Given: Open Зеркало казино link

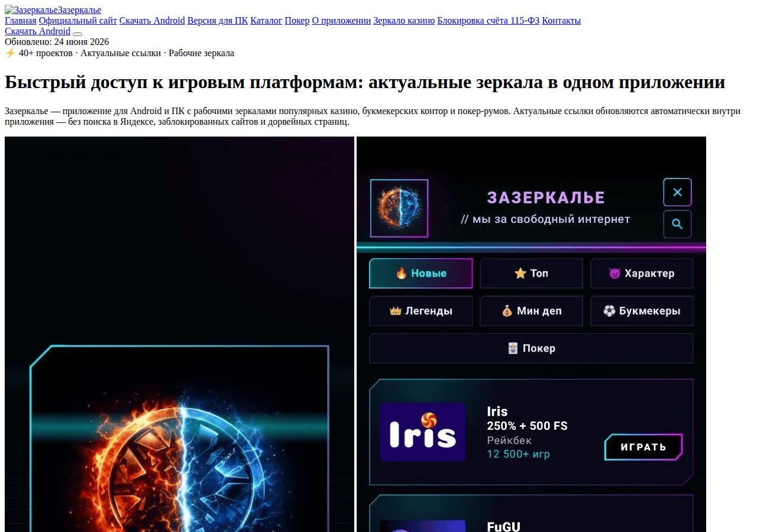Looking at the screenshot, I should (404, 21).
